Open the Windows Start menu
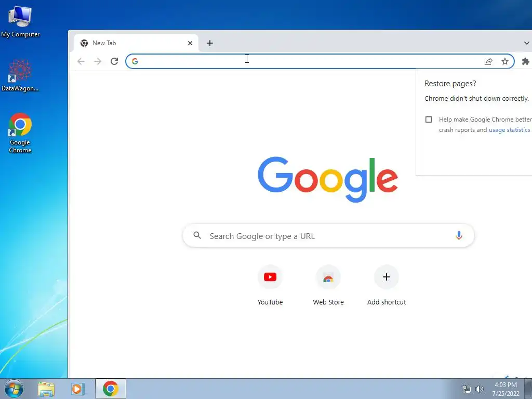 coord(14,389)
